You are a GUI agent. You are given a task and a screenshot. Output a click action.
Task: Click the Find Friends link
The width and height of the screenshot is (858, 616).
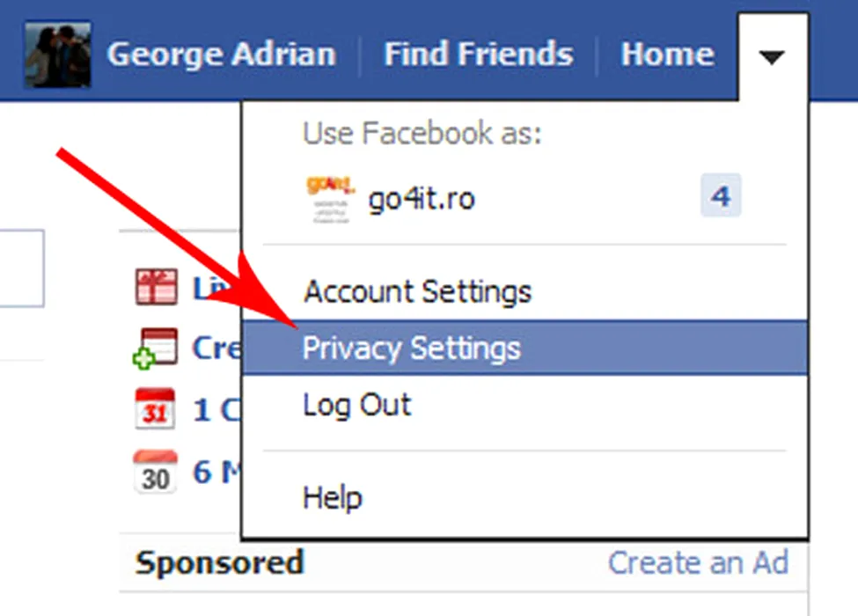[x=478, y=55]
